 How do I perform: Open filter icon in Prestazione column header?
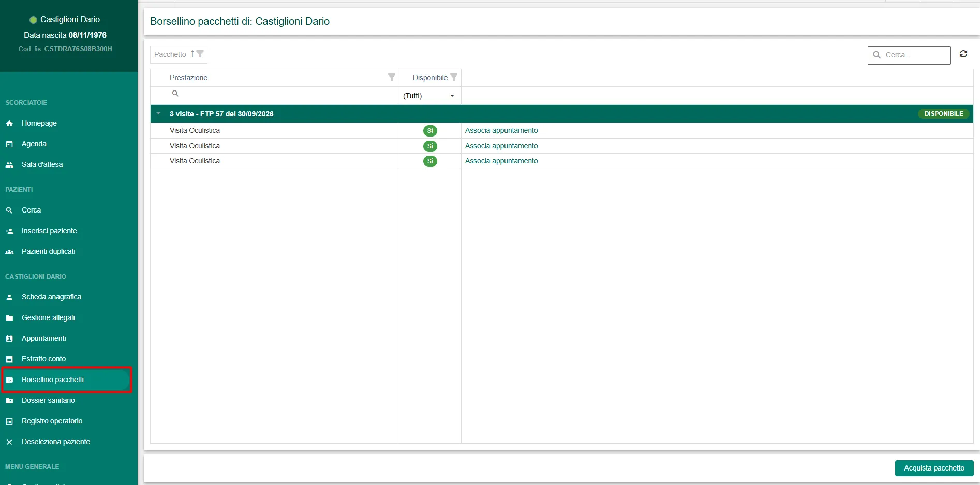point(392,77)
